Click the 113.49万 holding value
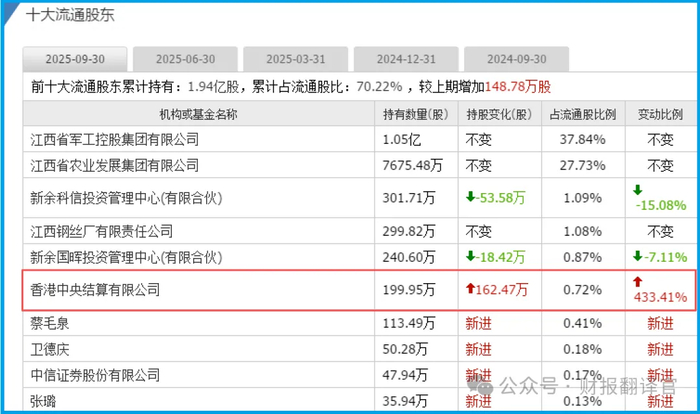Viewport: 700px width, 414px height. 408,323
